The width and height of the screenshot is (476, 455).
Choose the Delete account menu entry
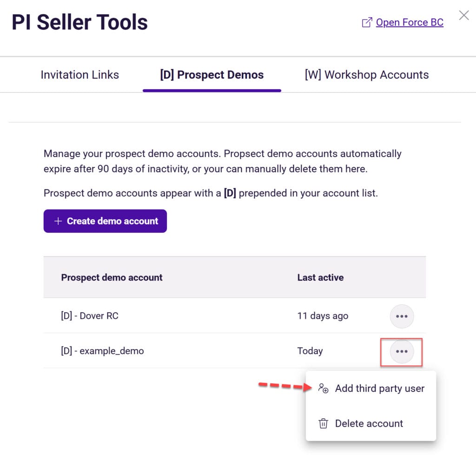point(369,423)
